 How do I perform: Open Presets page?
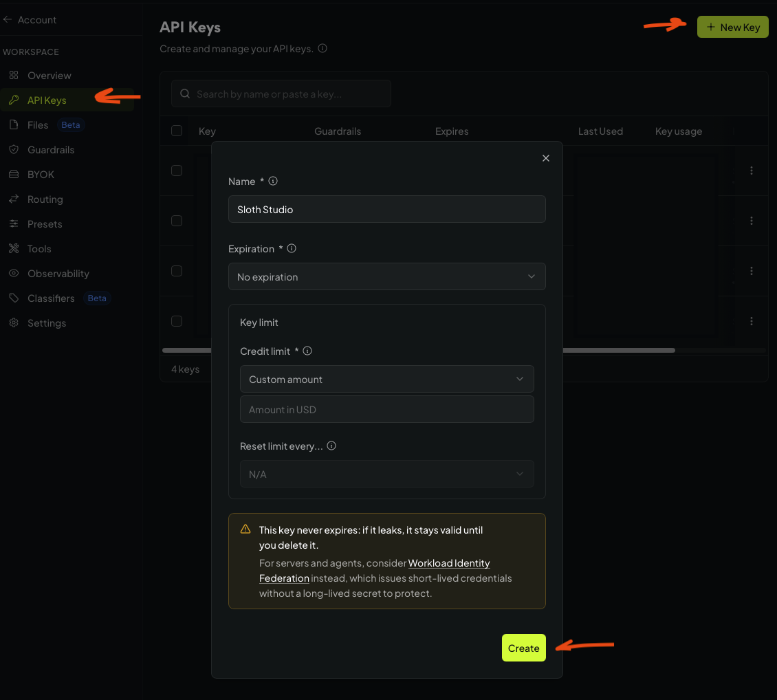[x=45, y=224]
